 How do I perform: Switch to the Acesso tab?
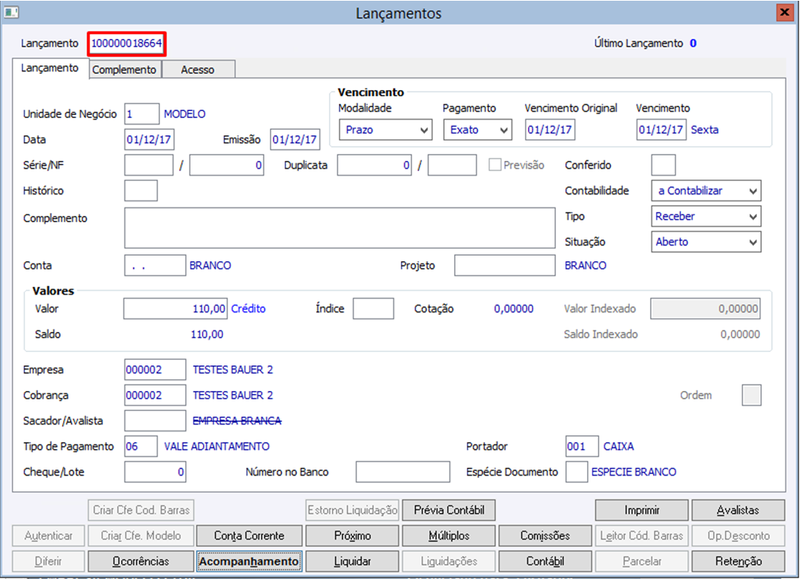(x=198, y=70)
